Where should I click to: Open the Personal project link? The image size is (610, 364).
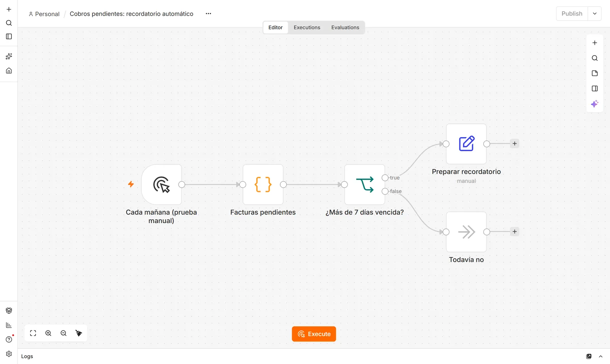click(44, 14)
